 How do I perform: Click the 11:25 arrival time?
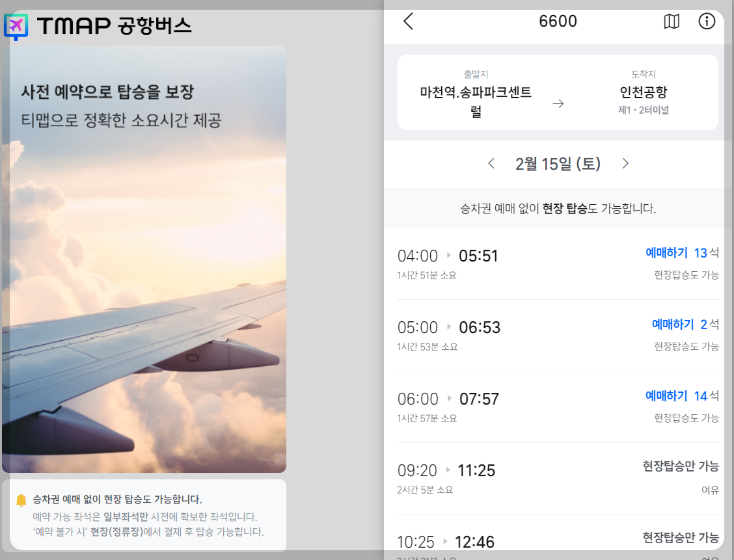476,471
